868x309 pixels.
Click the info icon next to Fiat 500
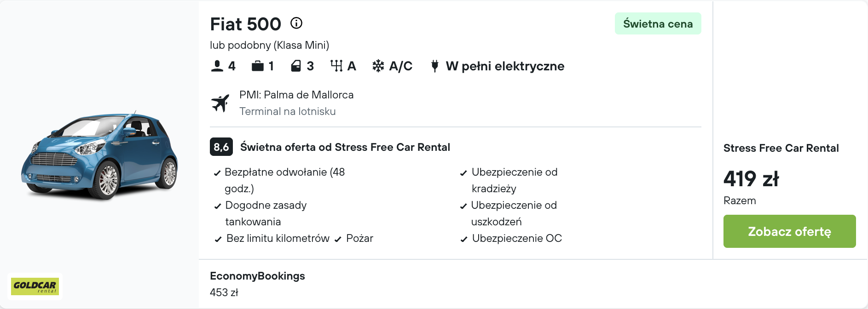point(296,23)
